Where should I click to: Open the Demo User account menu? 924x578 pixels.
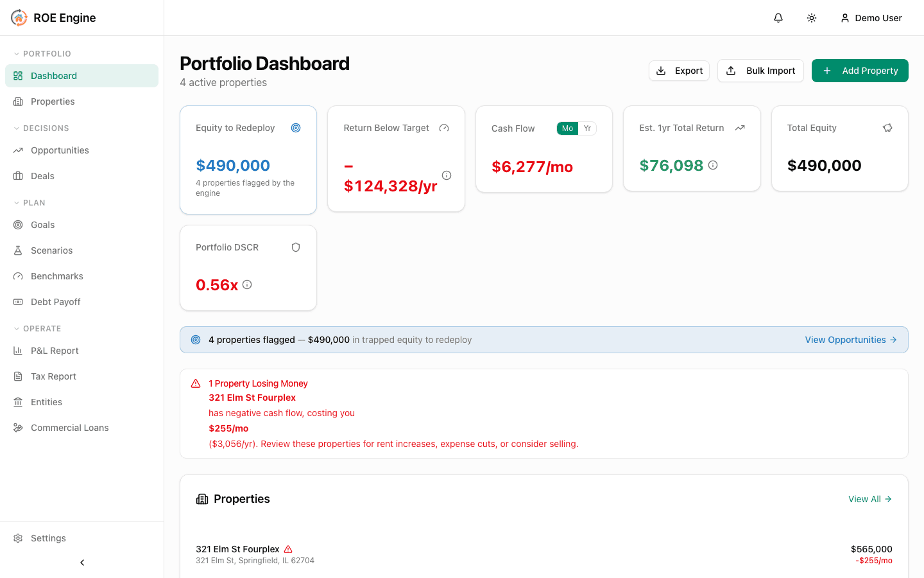tap(871, 18)
